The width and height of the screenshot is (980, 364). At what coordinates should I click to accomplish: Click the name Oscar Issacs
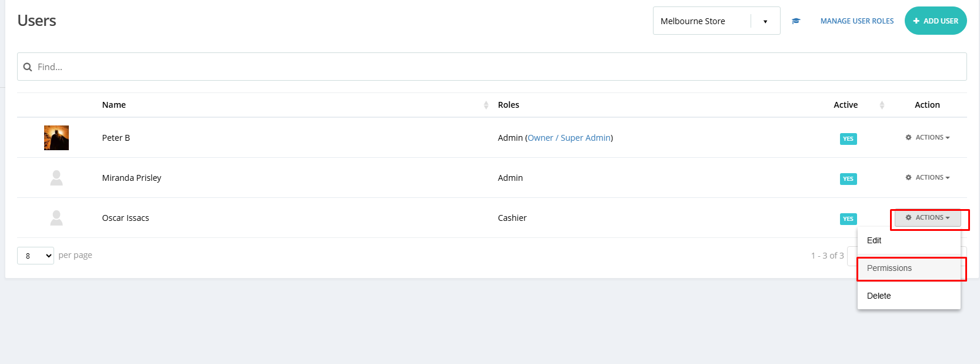[126, 218]
